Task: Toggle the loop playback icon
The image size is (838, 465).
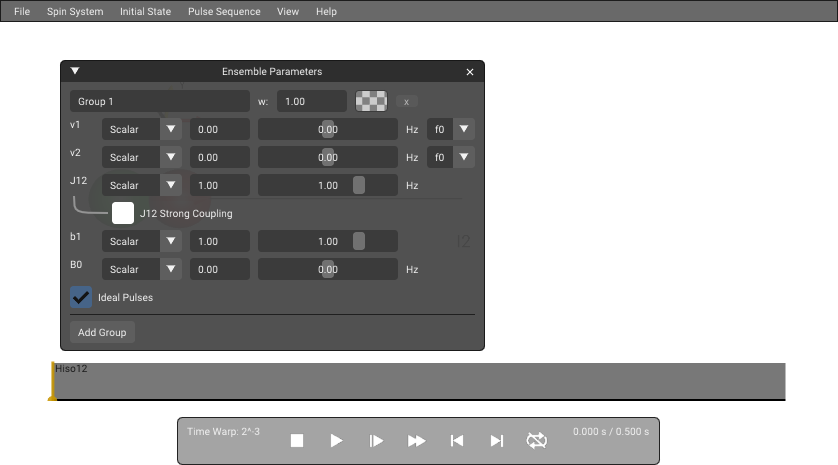Action: [x=537, y=440]
